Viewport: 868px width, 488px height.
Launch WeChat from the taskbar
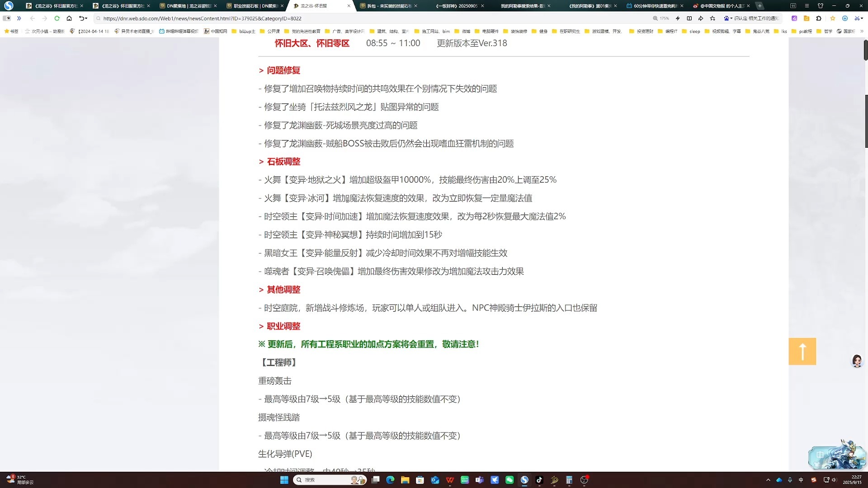click(509, 480)
